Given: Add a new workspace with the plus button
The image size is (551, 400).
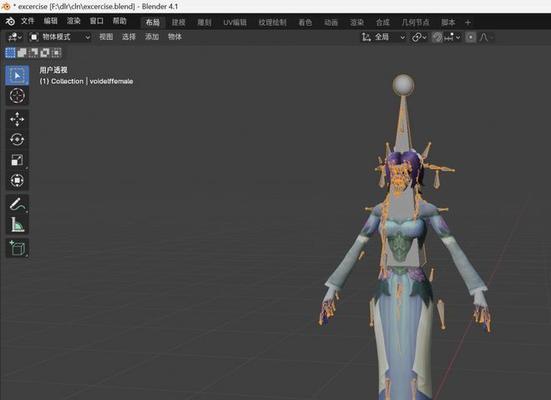Looking at the screenshot, I should [468, 22].
